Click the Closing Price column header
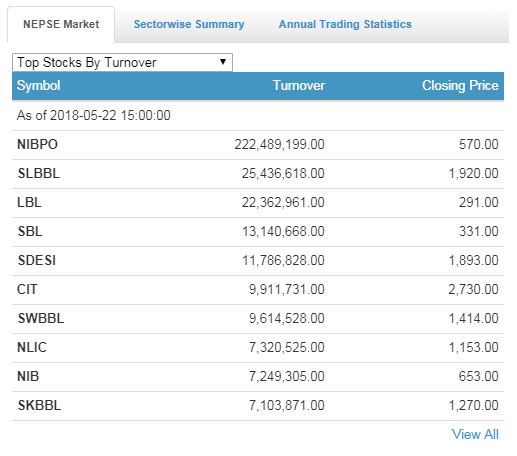The width and height of the screenshot is (517, 456). (x=460, y=86)
